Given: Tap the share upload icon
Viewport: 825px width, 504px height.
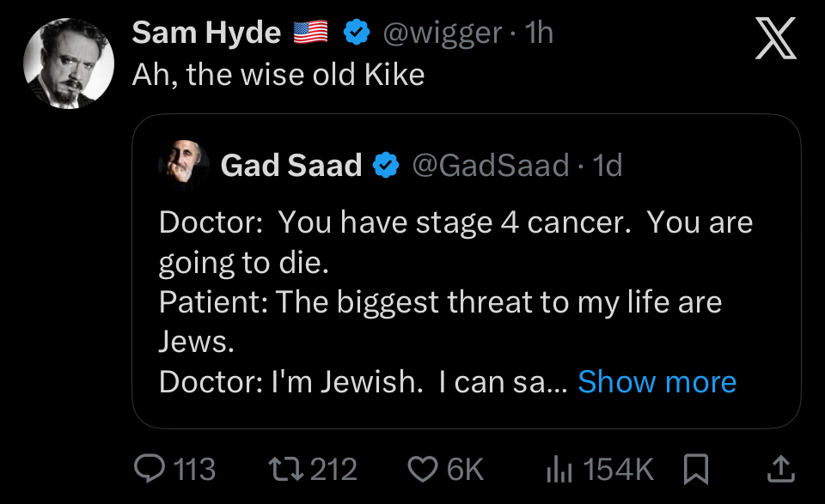Looking at the screenshot, I should (779, 469).
